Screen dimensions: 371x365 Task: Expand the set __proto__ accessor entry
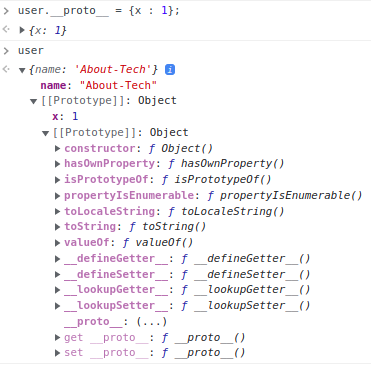(x=57, y=353)
